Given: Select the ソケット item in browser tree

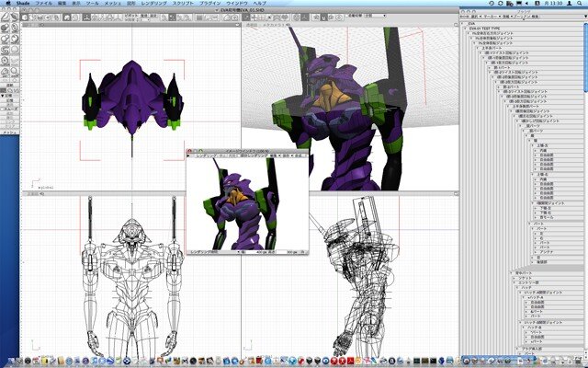Looking at the screenshot, I should click(x=525, y=278).
